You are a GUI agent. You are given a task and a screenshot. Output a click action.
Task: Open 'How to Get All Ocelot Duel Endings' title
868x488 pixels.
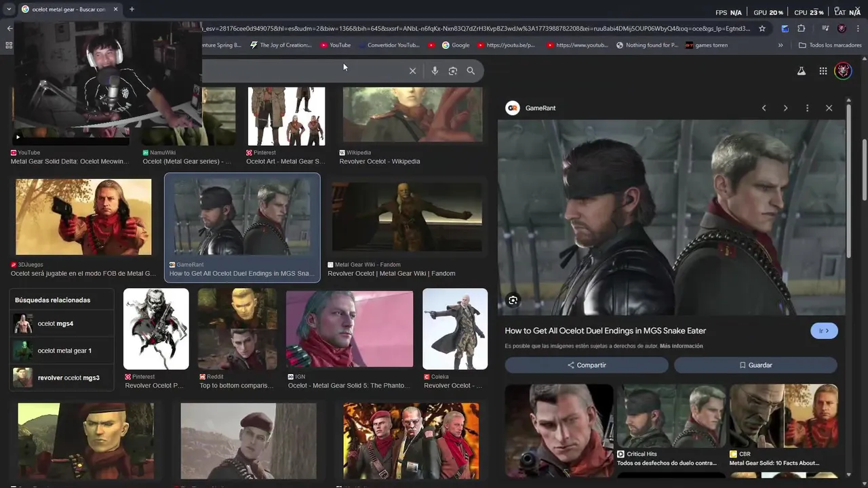(x=606, y=331)
